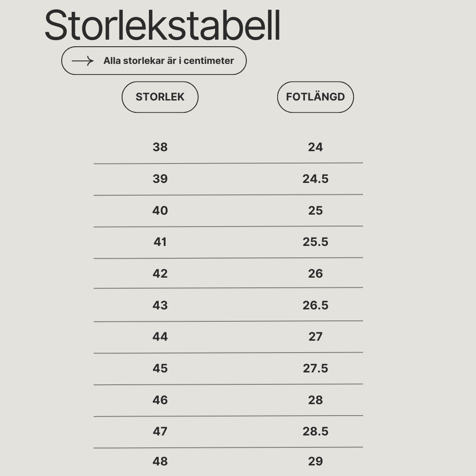Click the Storlekstabell heading
The width and height of the screenshot is (476, 476).
point(162,25)
